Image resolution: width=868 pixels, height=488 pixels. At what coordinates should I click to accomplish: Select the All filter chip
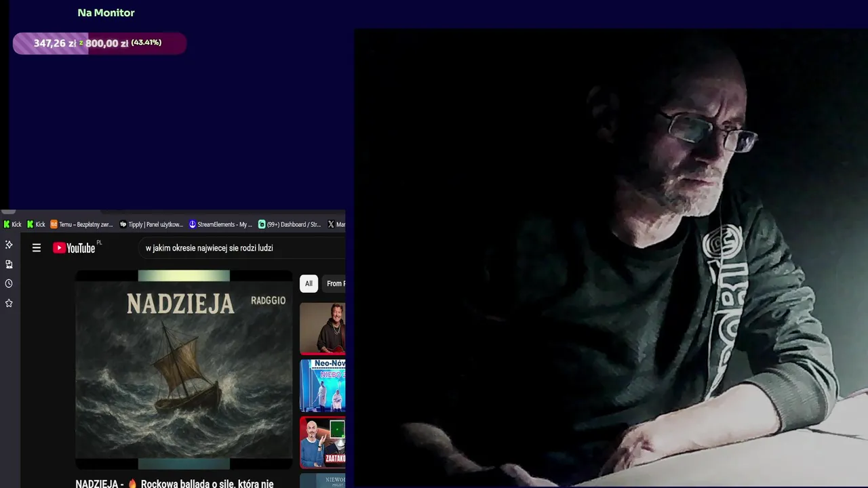pos(309,283)
